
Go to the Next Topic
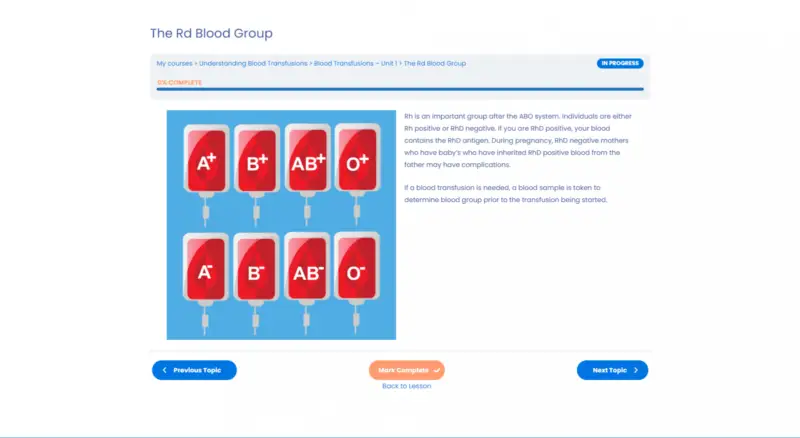pyautogui.click(x=612, y=370)
